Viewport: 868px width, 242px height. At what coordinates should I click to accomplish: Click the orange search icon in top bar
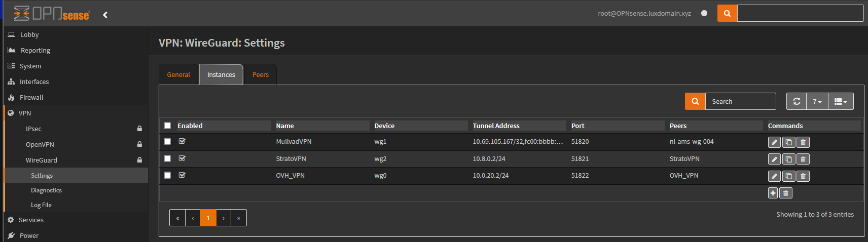[727, 14]
